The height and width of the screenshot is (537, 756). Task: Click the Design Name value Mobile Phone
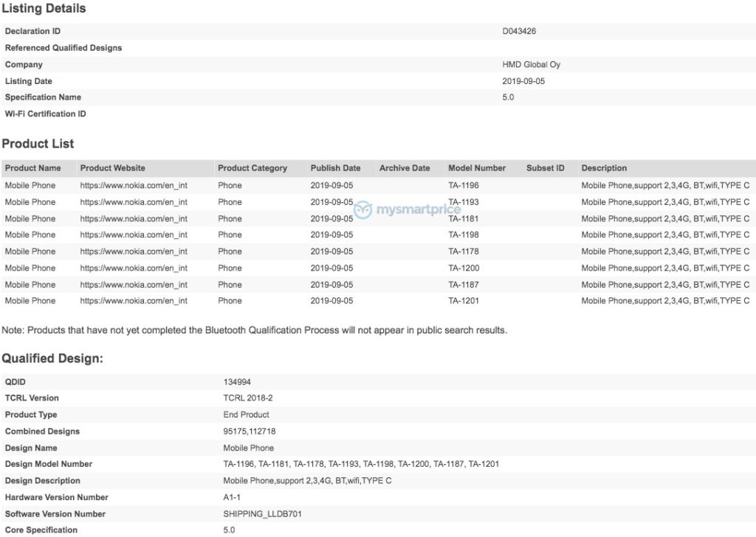(x=248, y=448)
